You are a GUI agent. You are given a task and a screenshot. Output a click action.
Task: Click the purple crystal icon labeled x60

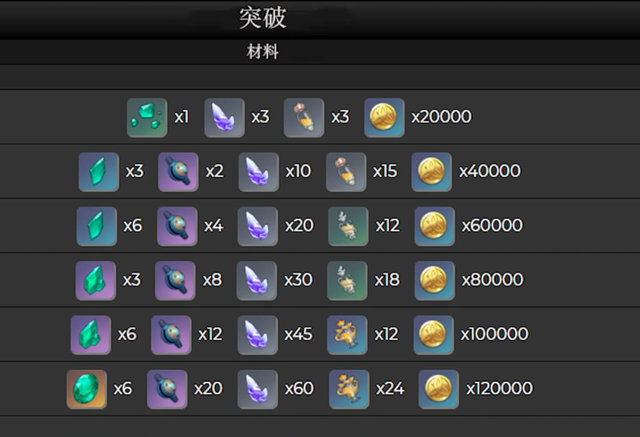pos(258,389)
